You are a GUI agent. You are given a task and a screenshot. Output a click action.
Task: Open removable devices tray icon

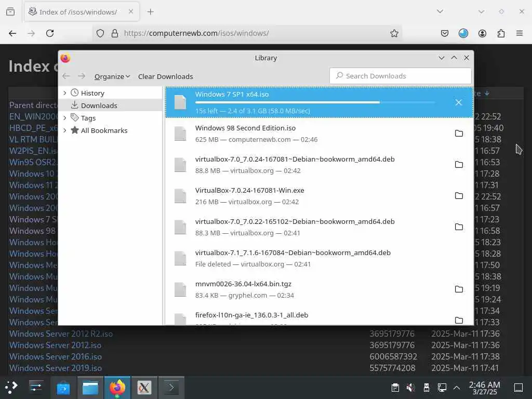426,388
